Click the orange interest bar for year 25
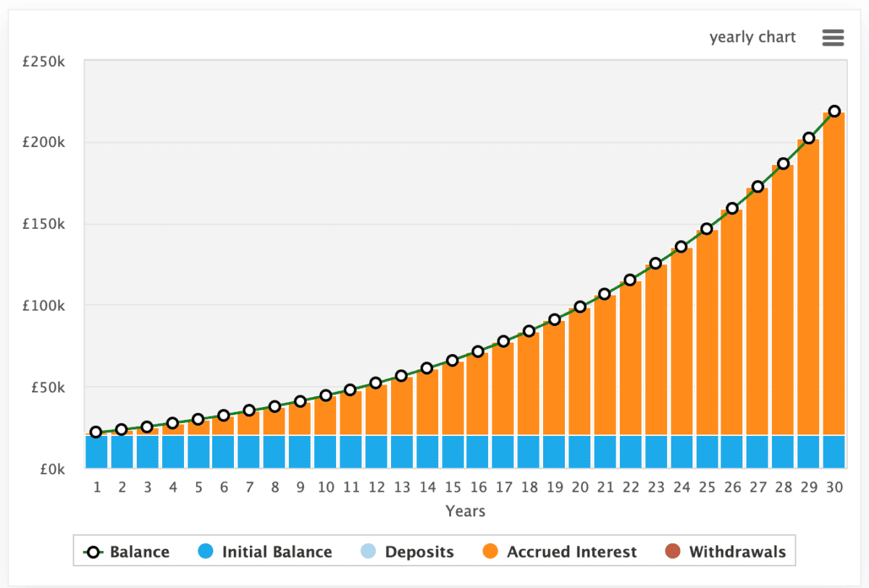The image size is (869, 588). point(707,333)
